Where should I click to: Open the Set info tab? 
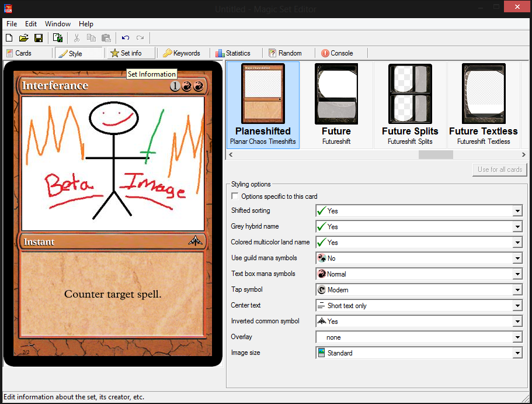point(131,53)
